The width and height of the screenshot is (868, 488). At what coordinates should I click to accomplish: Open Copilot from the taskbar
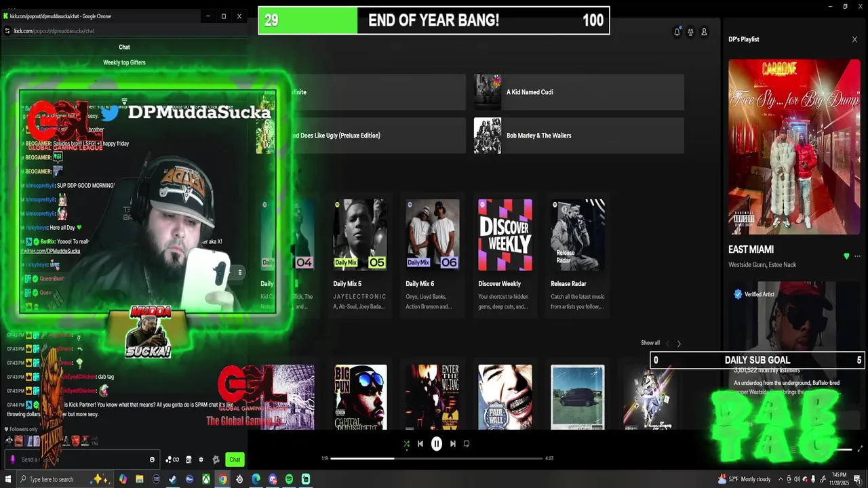123,479
